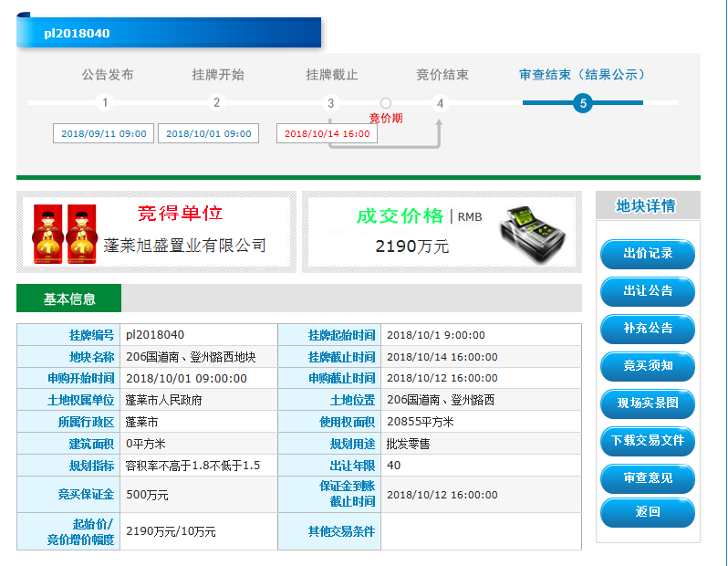The height and width of the screenshot is (566, 728).
Task: Click the 出价记录 button
Action: click(647, 254)
